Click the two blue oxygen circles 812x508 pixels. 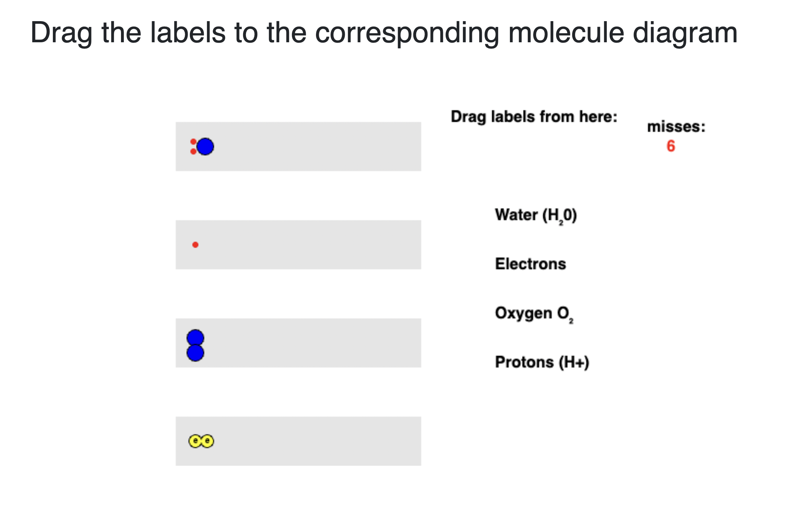click(x=195, y=345)
